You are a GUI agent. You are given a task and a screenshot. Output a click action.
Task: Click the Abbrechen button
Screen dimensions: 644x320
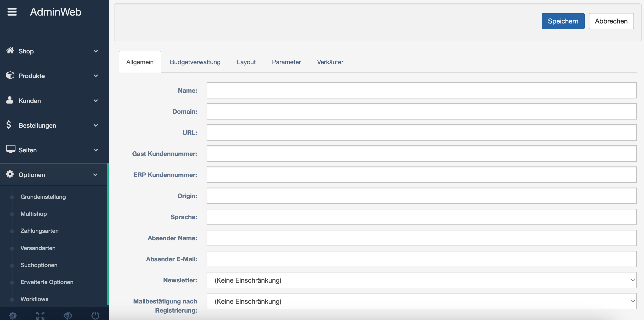[x=611, y=21]
